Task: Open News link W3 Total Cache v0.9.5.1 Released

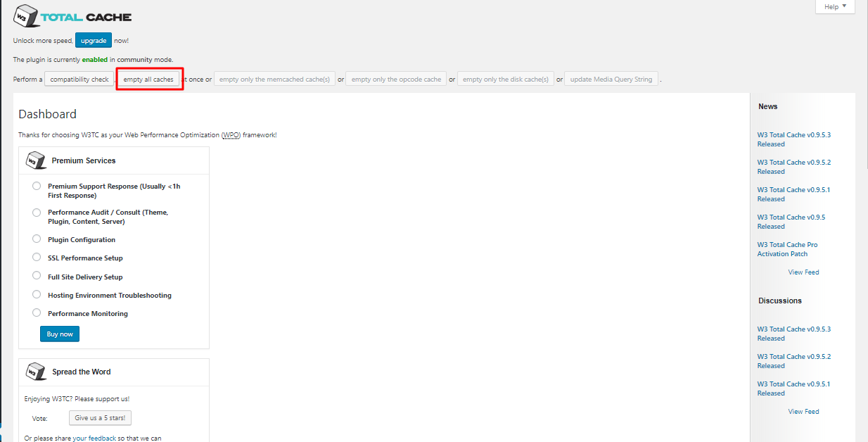Action: point(793,194)
